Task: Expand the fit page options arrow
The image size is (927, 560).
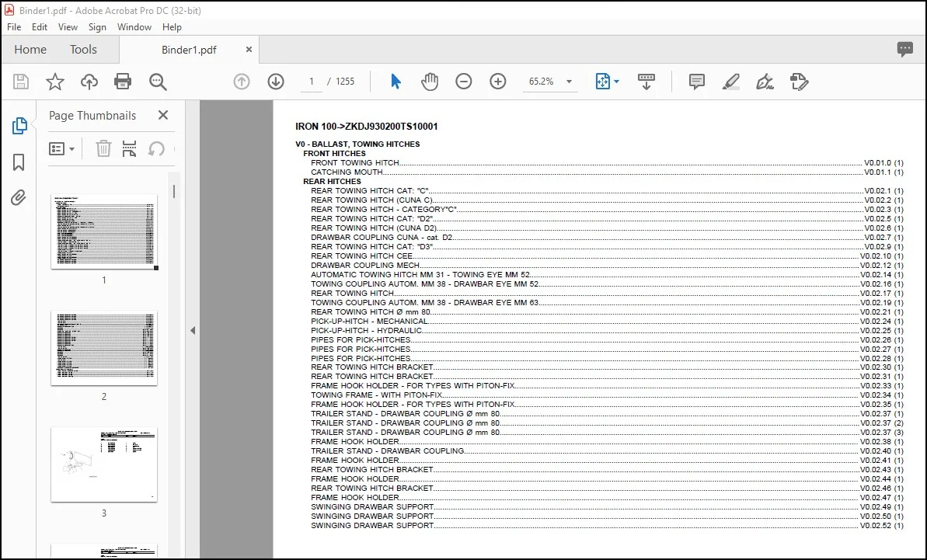Action: point(617,82)
